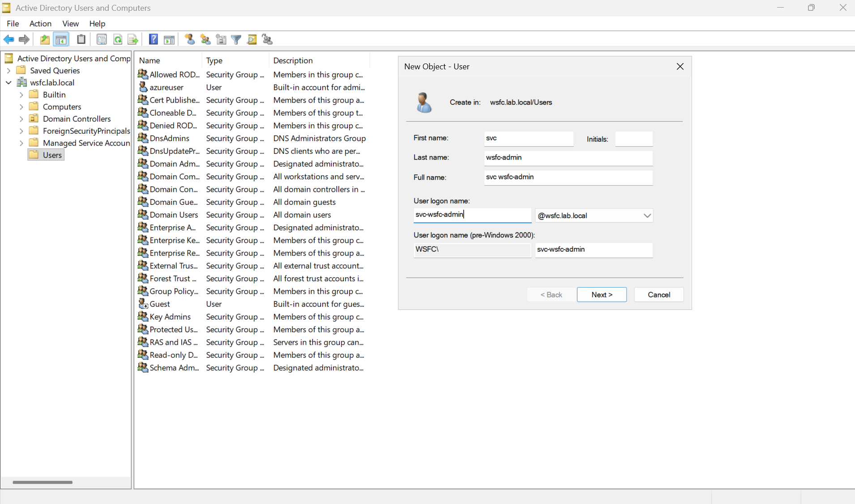This screenshot has width=855, height=504.
Task: Click the create new group toolbar icon
Action: point(205,39)
